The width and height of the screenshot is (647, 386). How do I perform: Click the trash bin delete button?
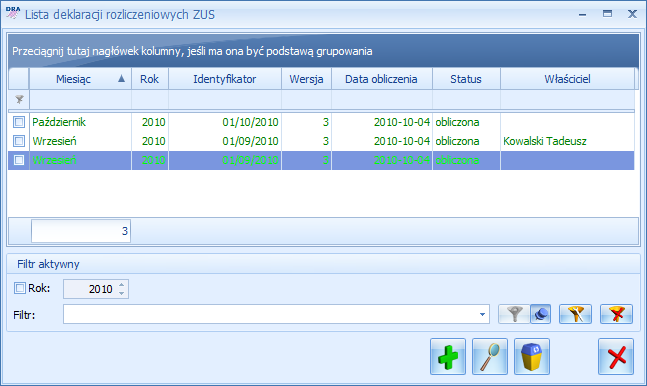(532, 357)
